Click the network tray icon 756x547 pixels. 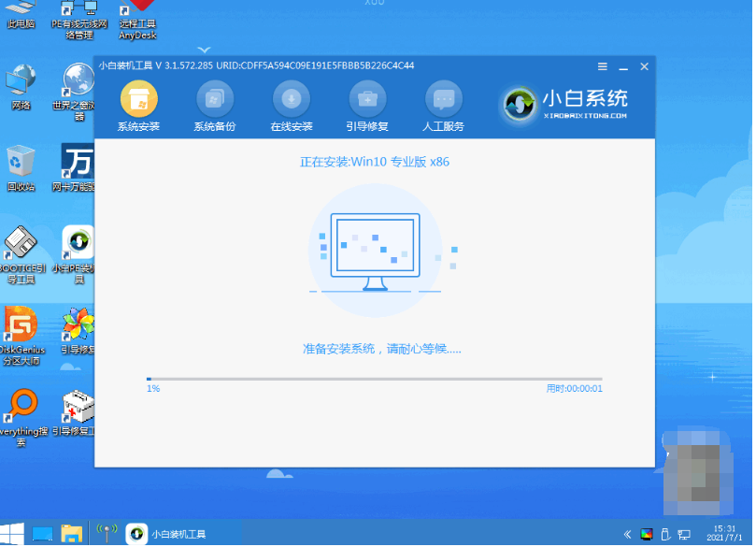click(x=684, y=534)
